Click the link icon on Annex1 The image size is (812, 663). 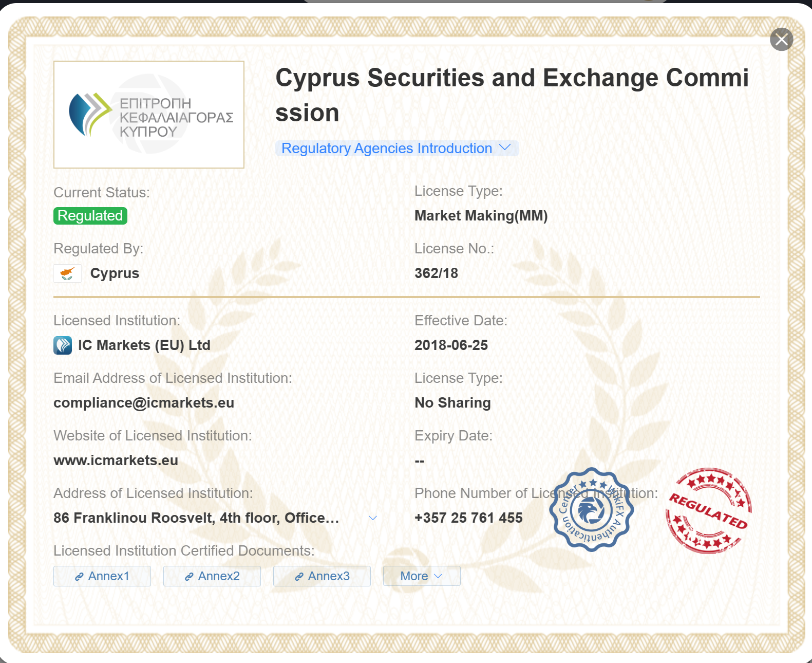pos(79,577)
